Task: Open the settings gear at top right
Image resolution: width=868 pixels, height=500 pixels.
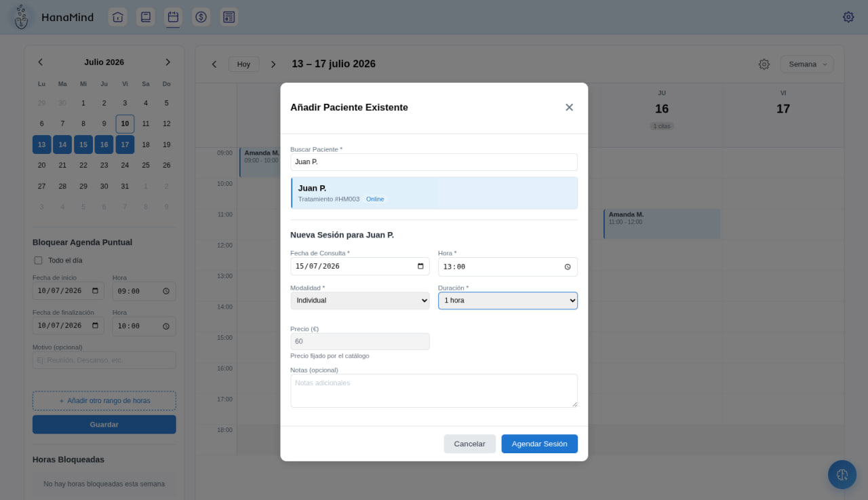Action: coord(848,17)
